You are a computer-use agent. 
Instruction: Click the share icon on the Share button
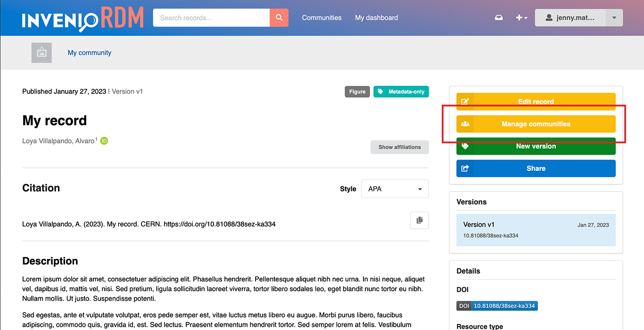pyautogui.click(x=465, y=168)
